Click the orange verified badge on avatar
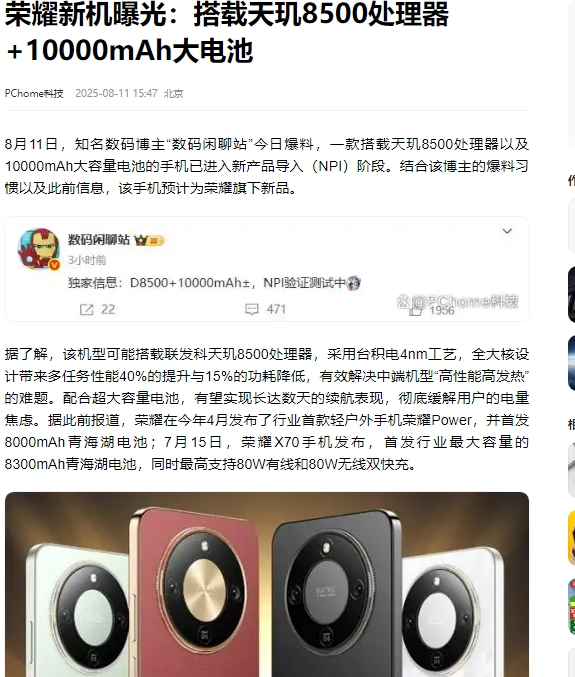This screenshot has width=575, height=677. point(54,265)
